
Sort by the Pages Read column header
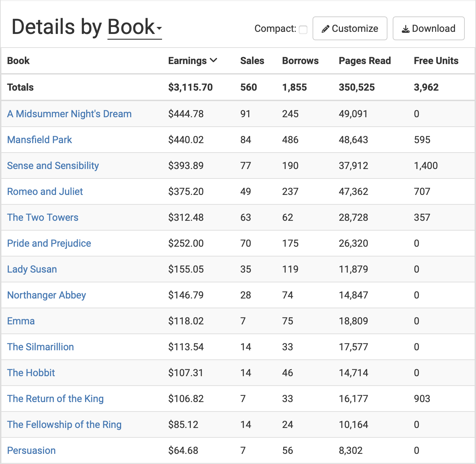point(365,61)
